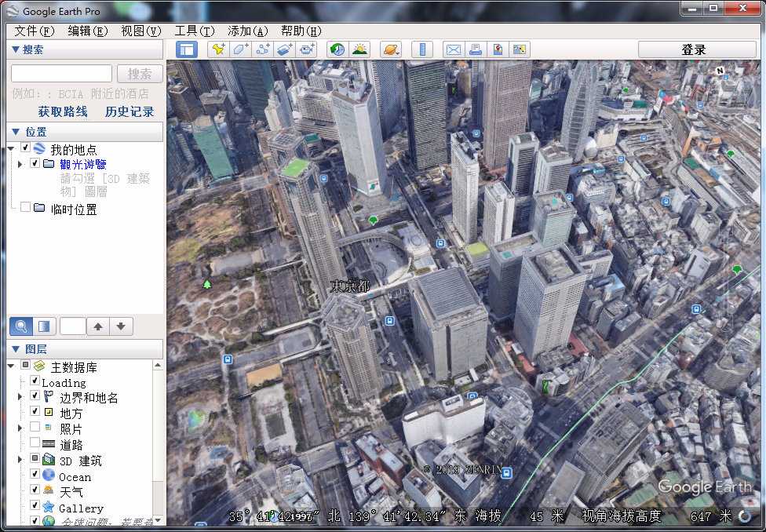Image resolution: width=766 pixels, height=532 pixels.
Task: Click the blue transit icon near 東京都 label
Action: tap(389, 321)
